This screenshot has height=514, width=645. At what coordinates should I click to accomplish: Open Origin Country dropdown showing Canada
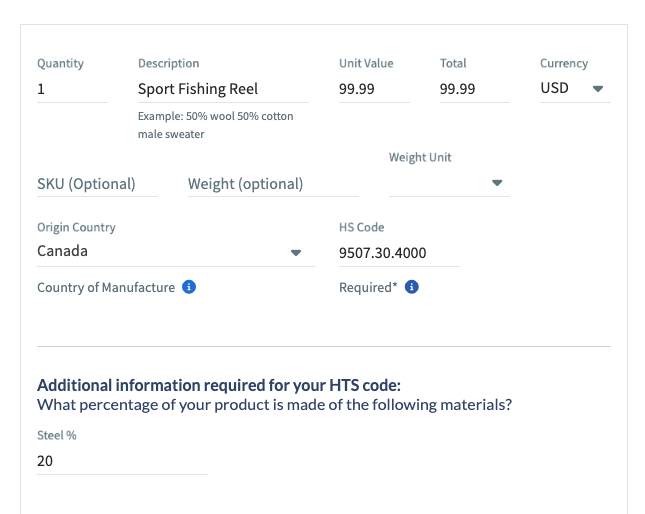pos(169,252)
